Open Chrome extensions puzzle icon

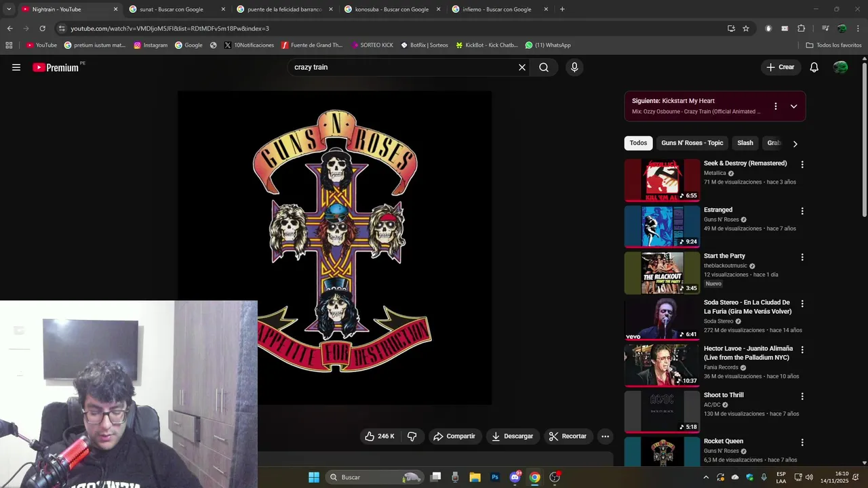click(x=801, y=28)
